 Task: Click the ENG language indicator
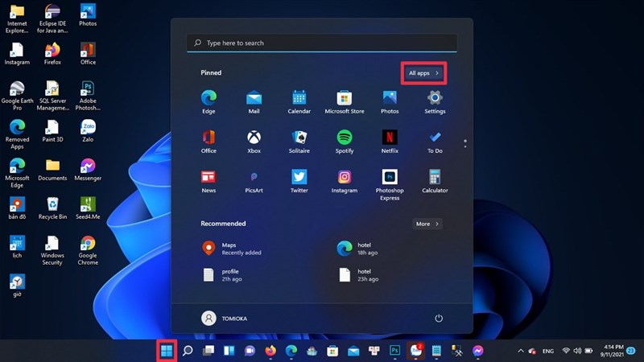[548, 351]
